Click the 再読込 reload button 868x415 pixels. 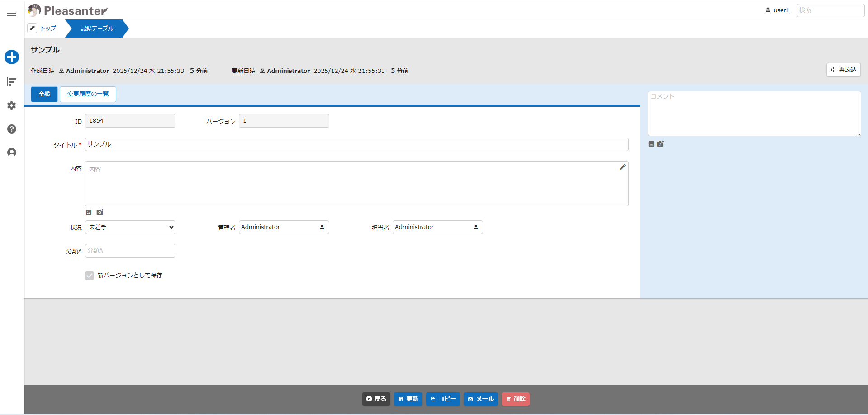coord(844,70)
